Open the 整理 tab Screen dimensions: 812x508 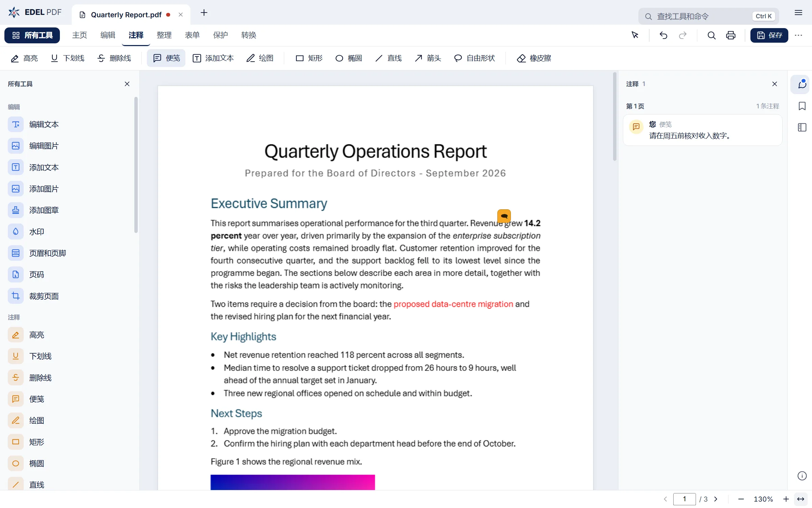tap(164, 35)
